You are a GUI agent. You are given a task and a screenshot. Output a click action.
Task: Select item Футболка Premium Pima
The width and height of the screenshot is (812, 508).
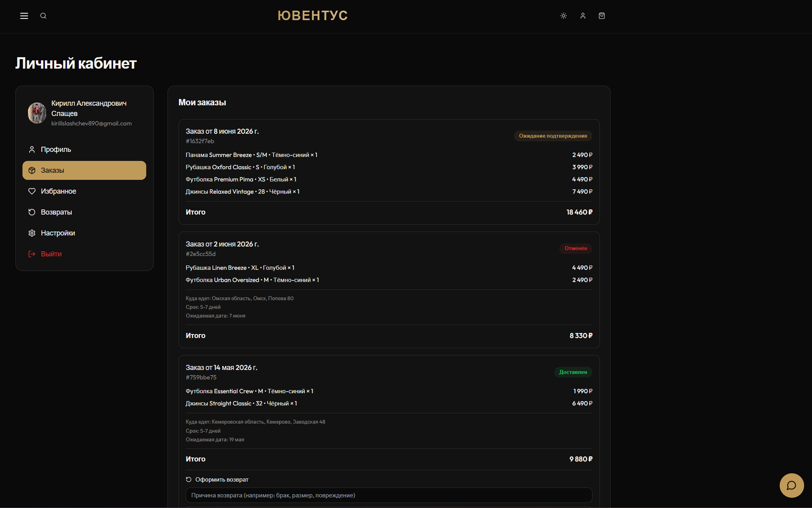[x=241, y=179]
